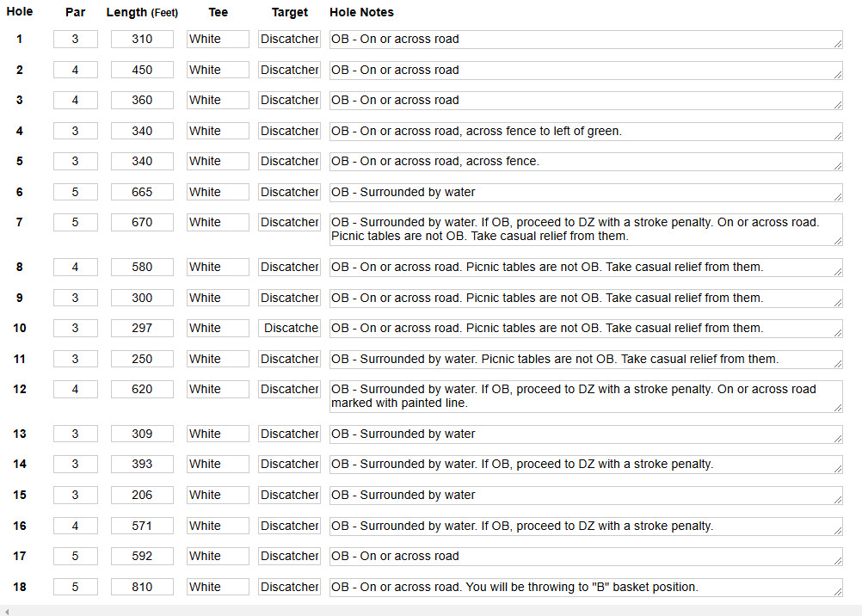Click hole 5 notes about across fence
The image size is (862, 616).
pos(586,162)
